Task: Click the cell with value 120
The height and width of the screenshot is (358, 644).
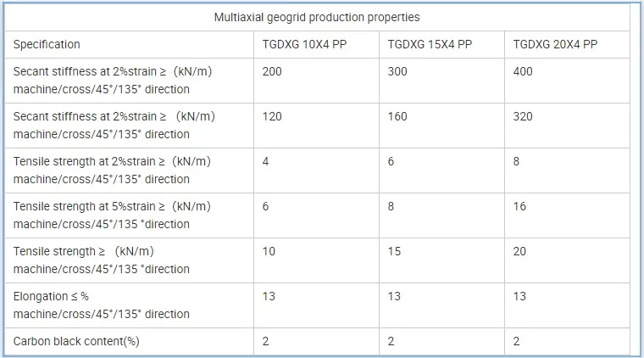Action: 273,116
